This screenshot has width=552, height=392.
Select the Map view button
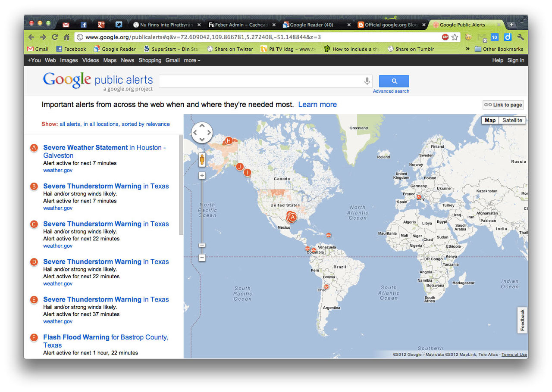[489, 120]
